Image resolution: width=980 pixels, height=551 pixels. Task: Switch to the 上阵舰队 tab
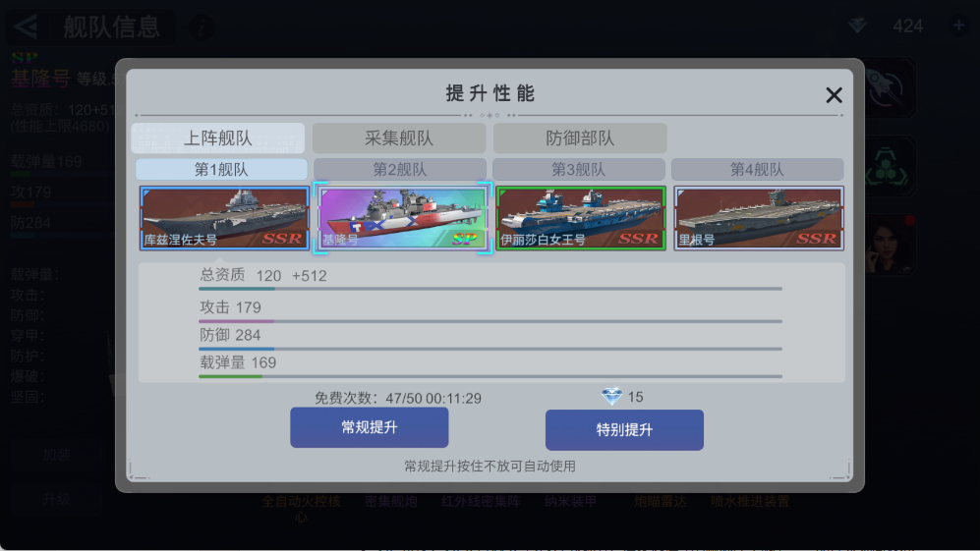pos(218,138)
